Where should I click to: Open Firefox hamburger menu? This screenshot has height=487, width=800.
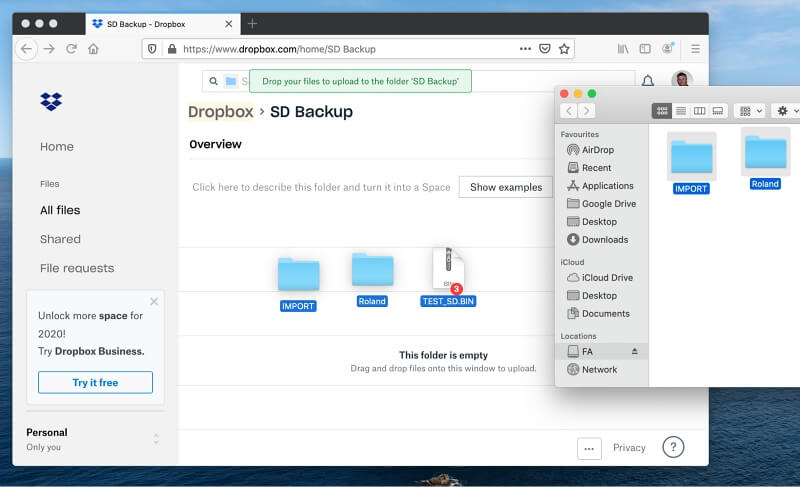tap(695, 49)
